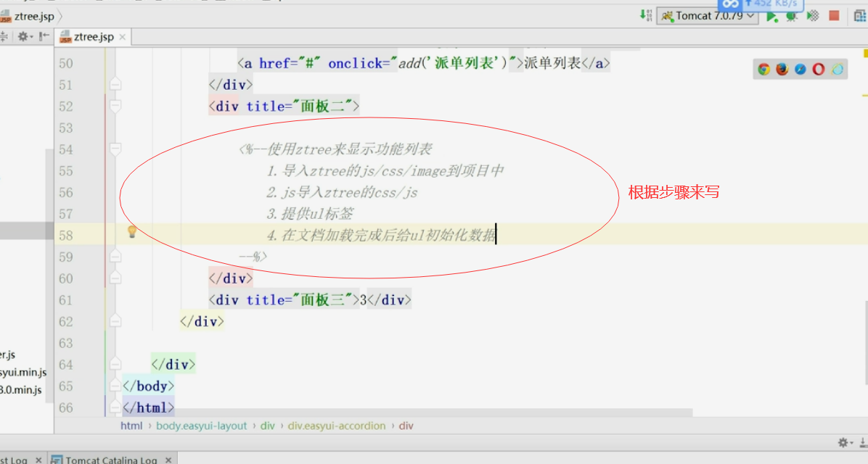Image resolution: width=868 pixels, height=464 pixels.
Task: Preview page in Safari browser
Action: (801, 69)
